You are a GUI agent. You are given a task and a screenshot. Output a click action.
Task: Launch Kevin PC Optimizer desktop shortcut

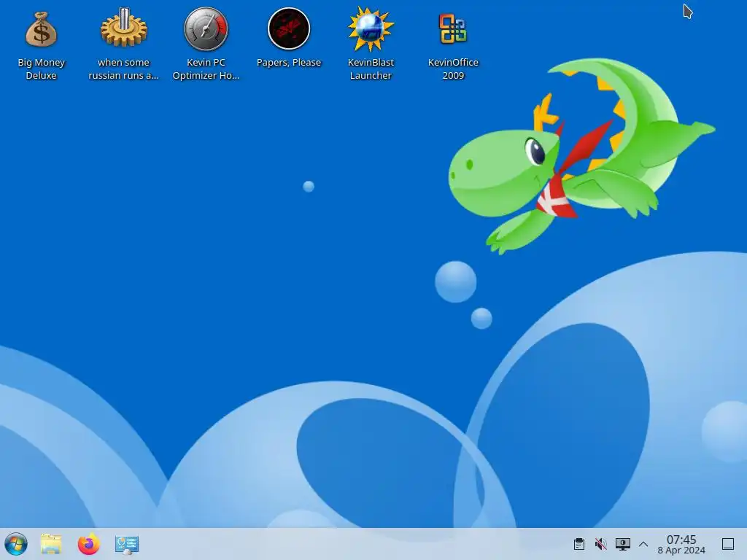click(x=206, y=28)
